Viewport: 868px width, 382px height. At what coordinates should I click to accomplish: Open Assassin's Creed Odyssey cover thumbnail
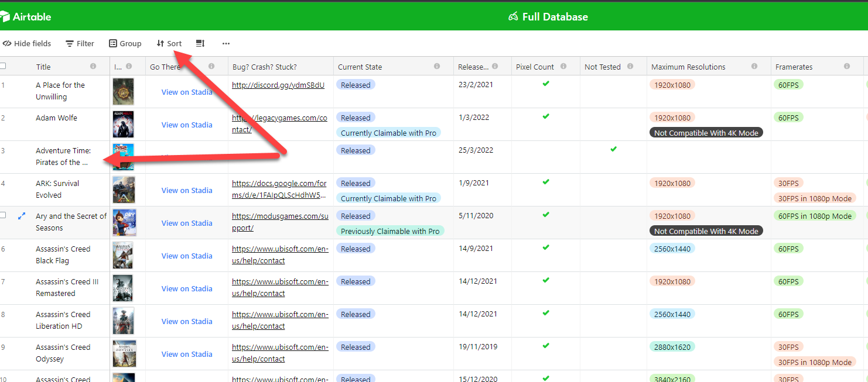[x=124, y=354]
